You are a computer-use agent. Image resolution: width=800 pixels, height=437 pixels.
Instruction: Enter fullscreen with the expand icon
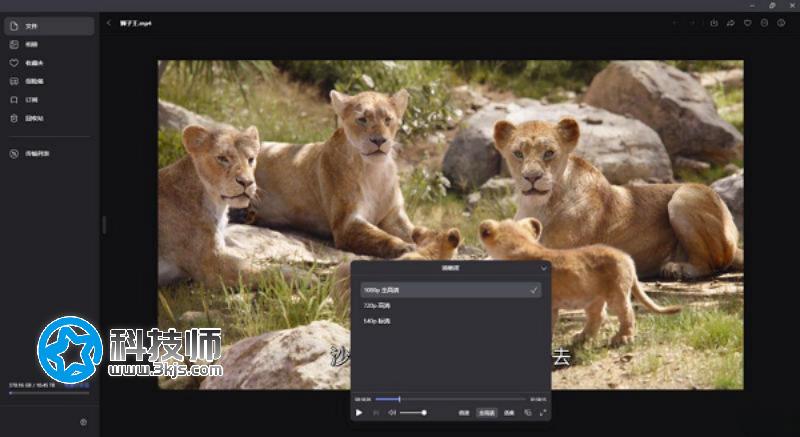pos(543,413)
